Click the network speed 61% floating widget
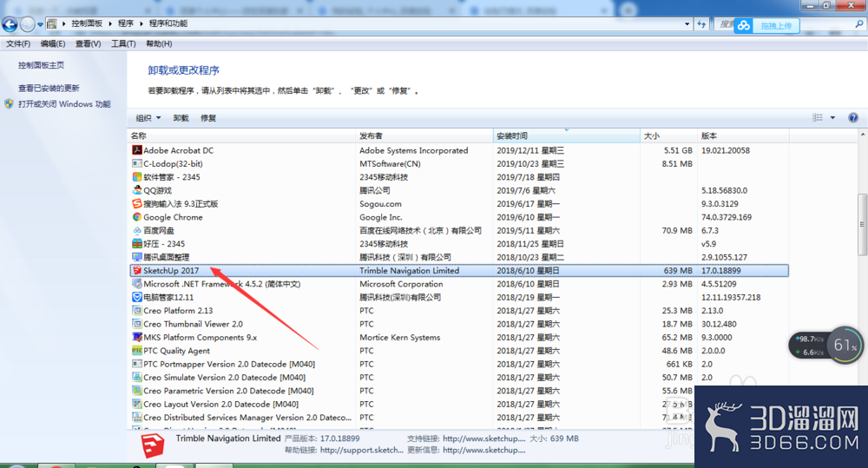This screenshot has width=868, height=468. (825, 345)
